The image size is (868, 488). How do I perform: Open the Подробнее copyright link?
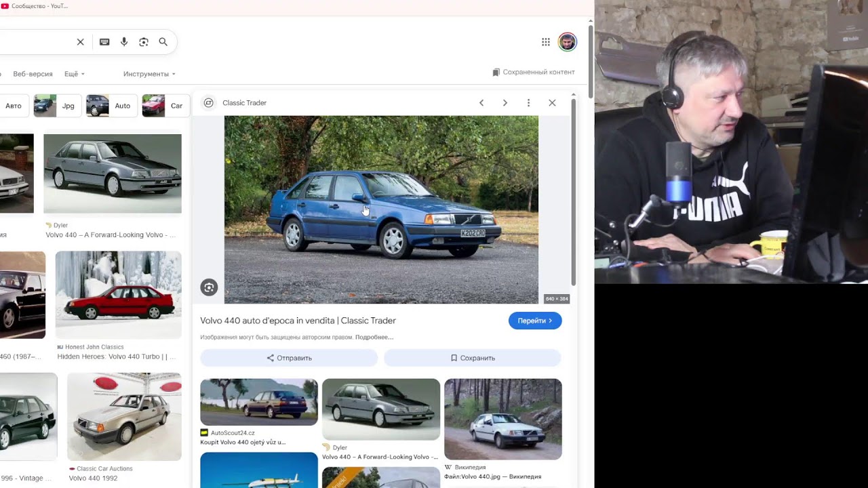374,337
